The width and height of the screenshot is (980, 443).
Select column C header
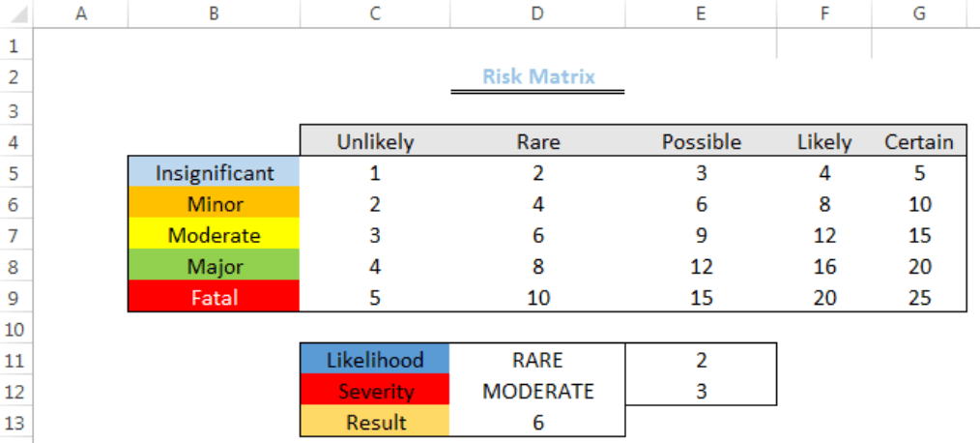[x=374, y=14]
